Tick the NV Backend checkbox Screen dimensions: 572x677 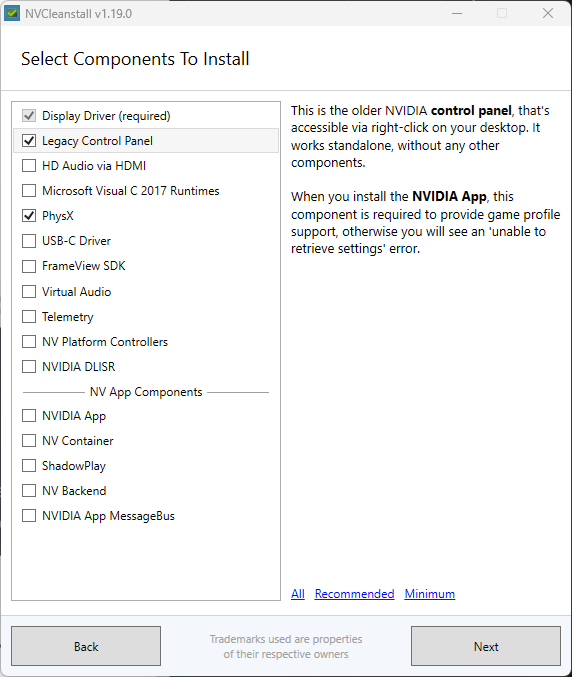coord(29,491)
